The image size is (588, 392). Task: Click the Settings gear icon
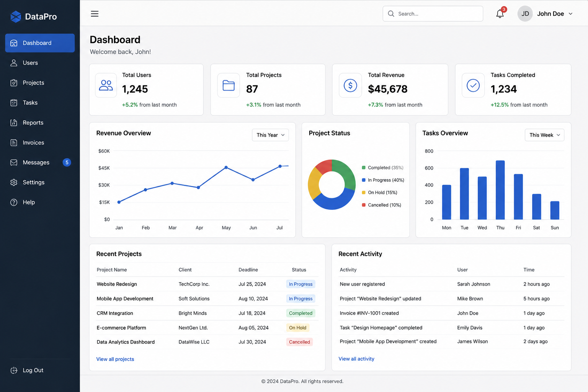tap(14, 182)
